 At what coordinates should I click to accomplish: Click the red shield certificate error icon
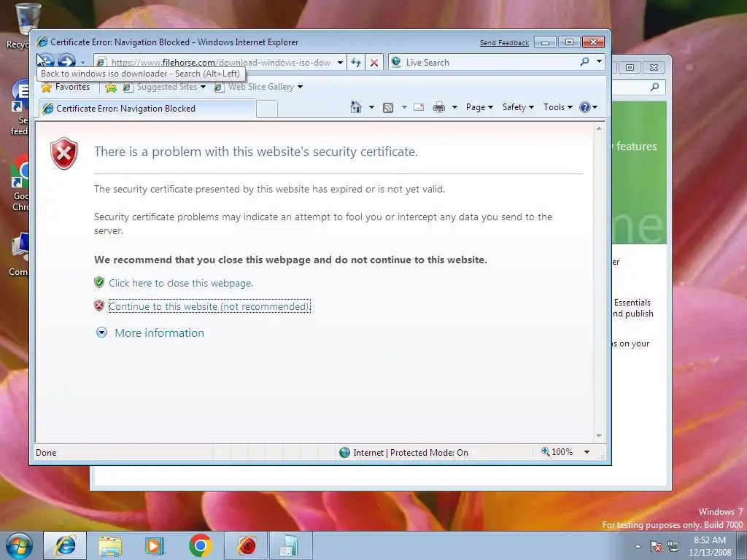point(64,153)
